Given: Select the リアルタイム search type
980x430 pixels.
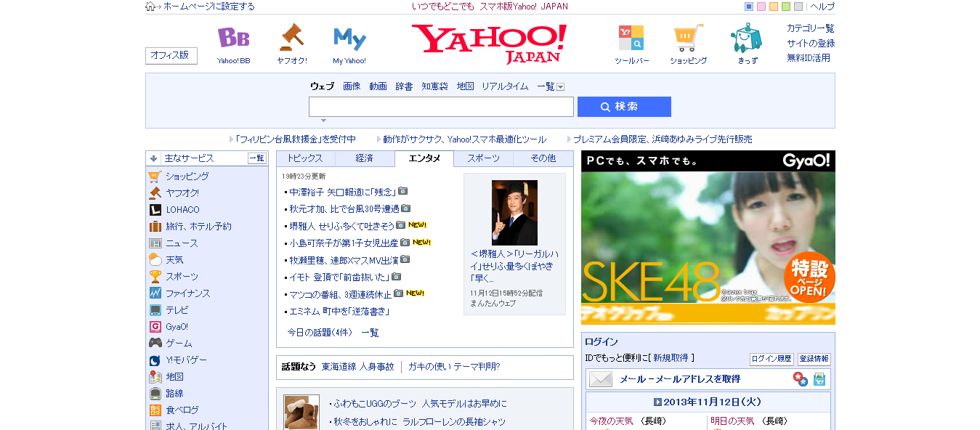Looking at the screenshot, I should [x=505, y=86].
